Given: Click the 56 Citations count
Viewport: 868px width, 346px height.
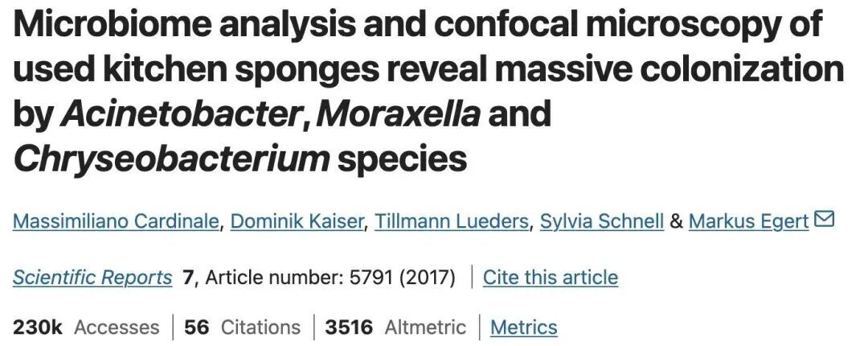Looking at the screenshot, I should point(242,327).
